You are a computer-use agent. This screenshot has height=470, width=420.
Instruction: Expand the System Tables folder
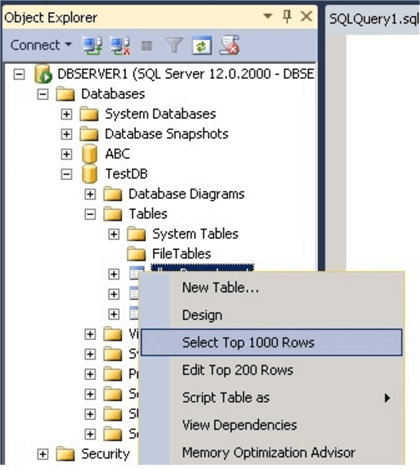[114, 234]
